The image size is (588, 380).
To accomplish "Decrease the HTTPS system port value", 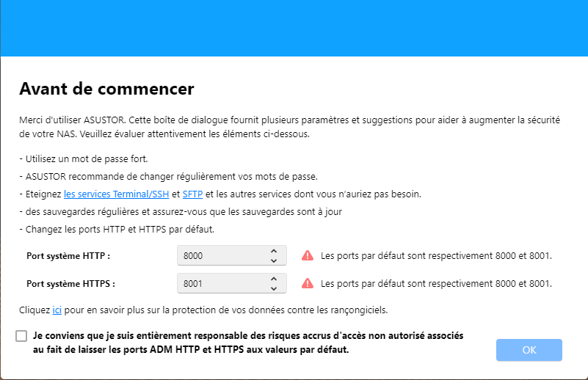I will (x=274, y=288).
